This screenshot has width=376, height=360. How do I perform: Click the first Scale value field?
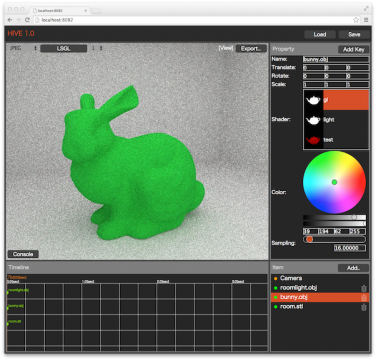tap(313, 85)
